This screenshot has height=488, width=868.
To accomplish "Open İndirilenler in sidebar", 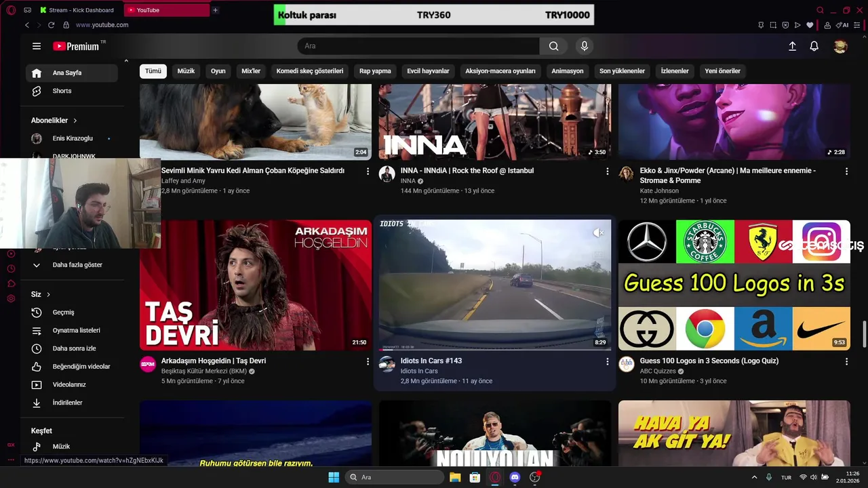I will pyautogui.click(x=72, y=403).
